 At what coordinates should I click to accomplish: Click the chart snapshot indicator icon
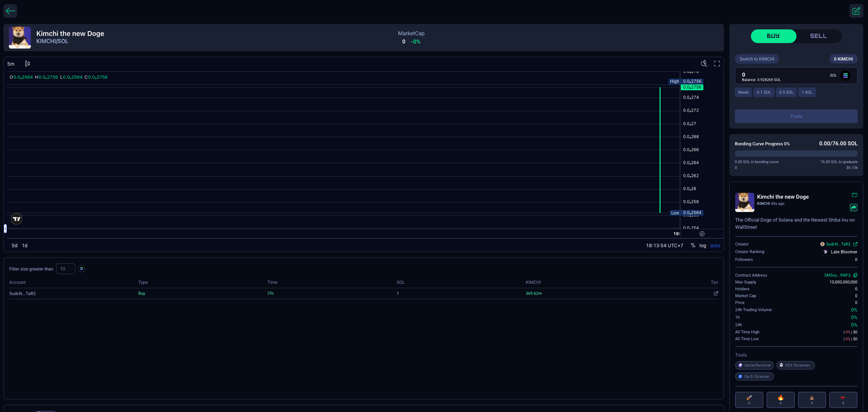[704, 64]
